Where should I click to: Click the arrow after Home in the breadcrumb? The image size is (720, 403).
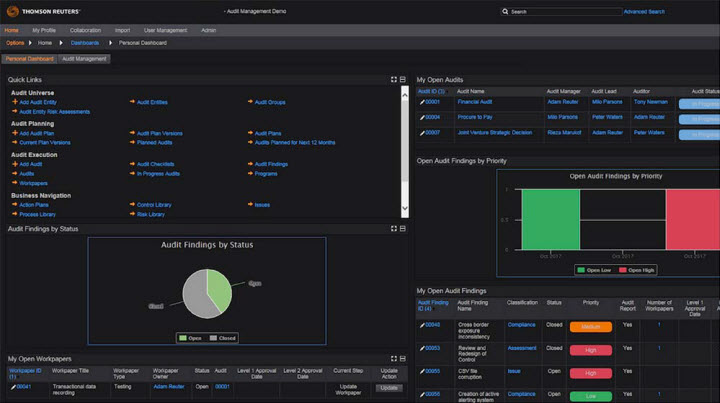[x=61, y=43]
